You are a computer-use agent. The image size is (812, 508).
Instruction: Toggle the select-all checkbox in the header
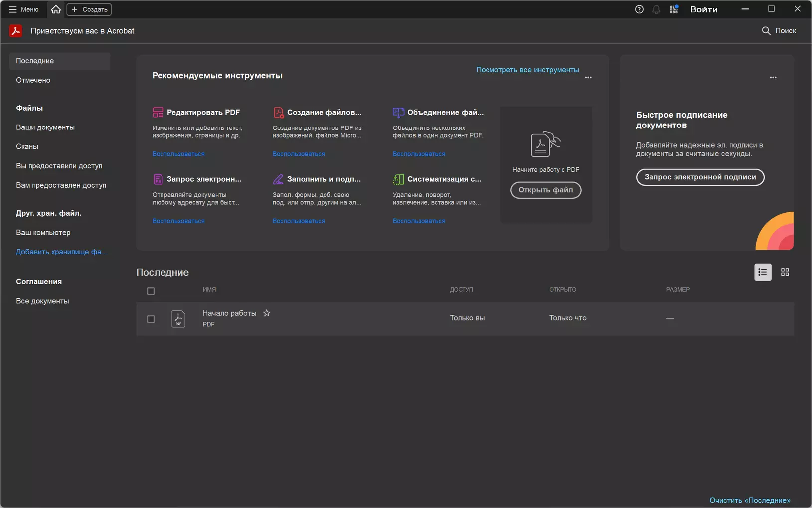(151, 291)
